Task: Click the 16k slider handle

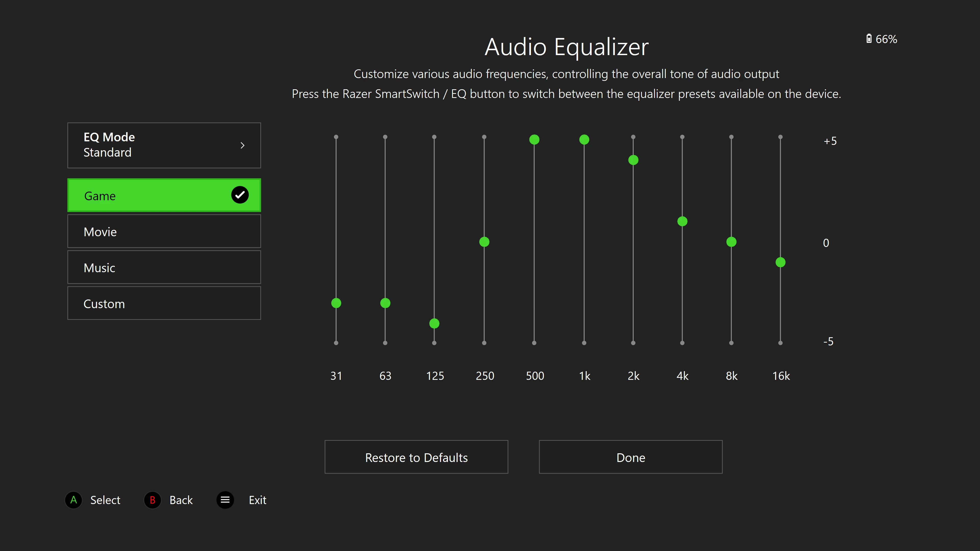Action: point(781,262)
